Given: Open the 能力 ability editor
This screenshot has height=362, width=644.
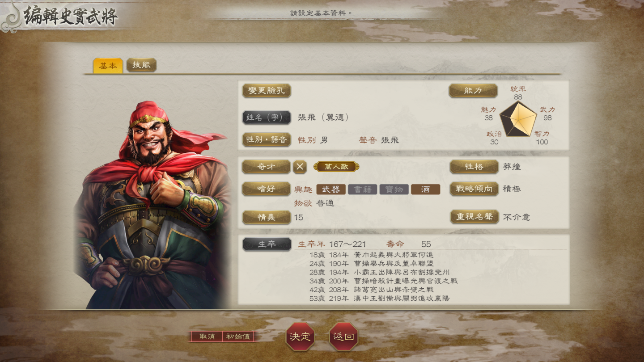Looking at the screenshot, I should pyautogui.click(x=473, y=91).
